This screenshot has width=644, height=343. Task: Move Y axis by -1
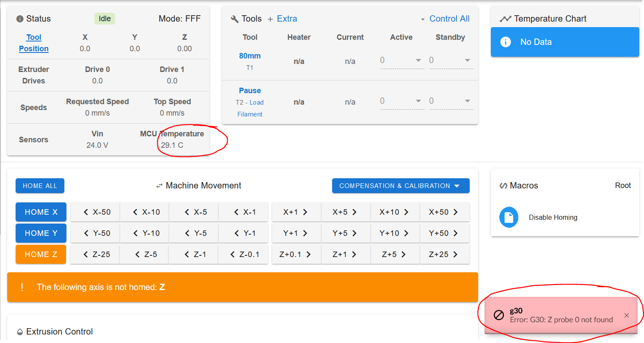[243, 233]
